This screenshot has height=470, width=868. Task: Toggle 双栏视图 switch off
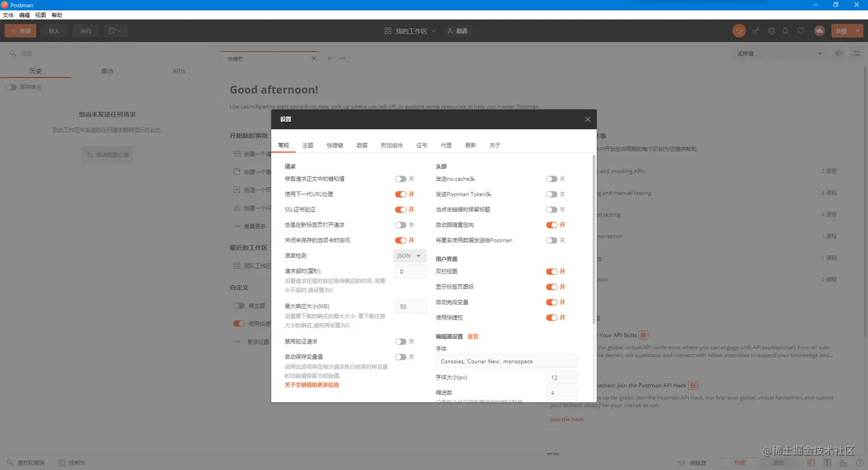point(552,271)
